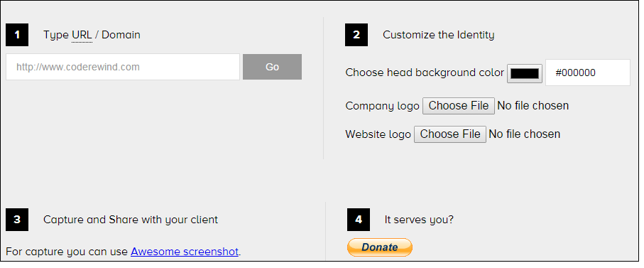The width and height of the screenshot is (644, 268).
Task: Click the "Choose head background color" label
Action: 425,73
